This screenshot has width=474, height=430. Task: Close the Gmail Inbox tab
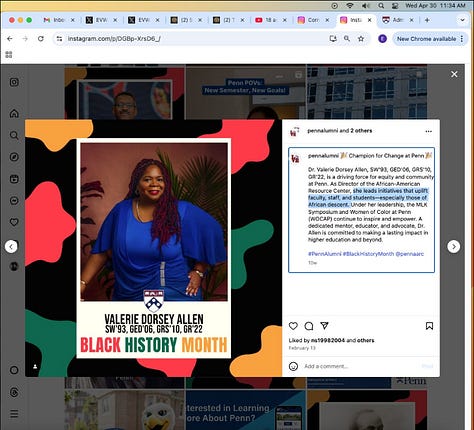click(73, 20)
